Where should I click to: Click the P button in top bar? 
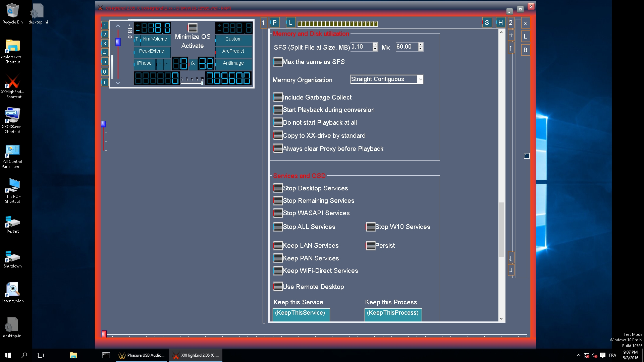274,22
